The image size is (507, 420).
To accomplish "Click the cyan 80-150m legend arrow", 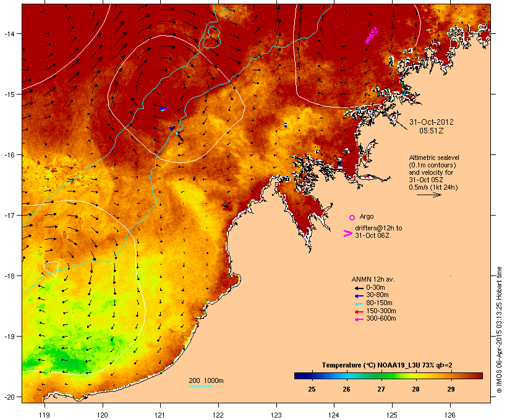I will (359, 304).
